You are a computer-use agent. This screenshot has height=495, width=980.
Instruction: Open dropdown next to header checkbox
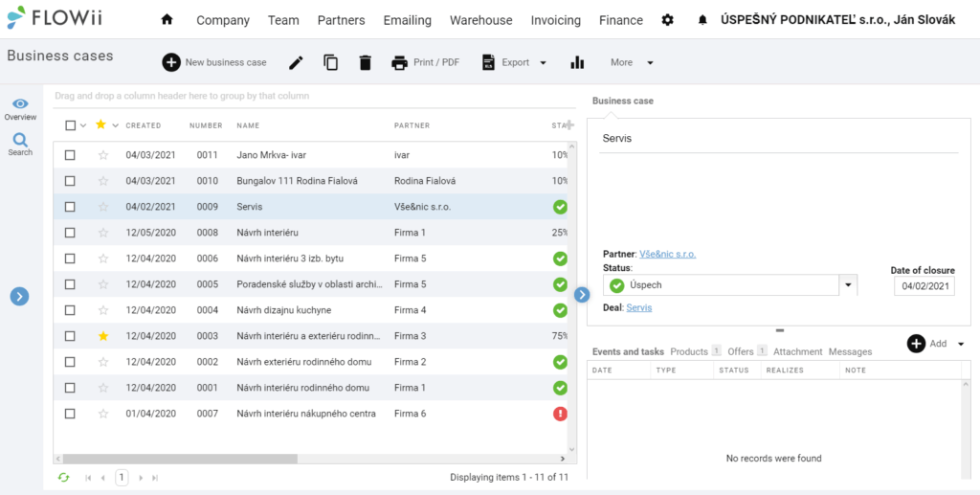coord(83,125)
